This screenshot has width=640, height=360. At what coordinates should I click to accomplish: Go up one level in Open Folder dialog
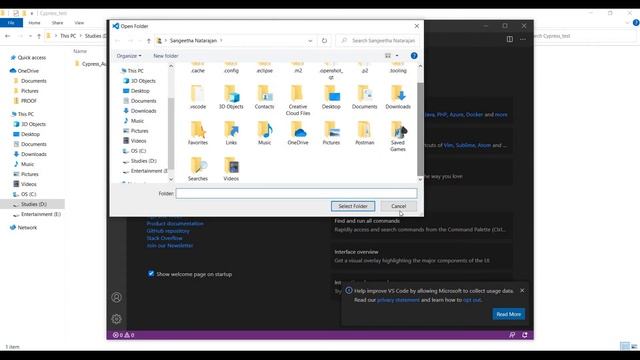click(149, 40)
